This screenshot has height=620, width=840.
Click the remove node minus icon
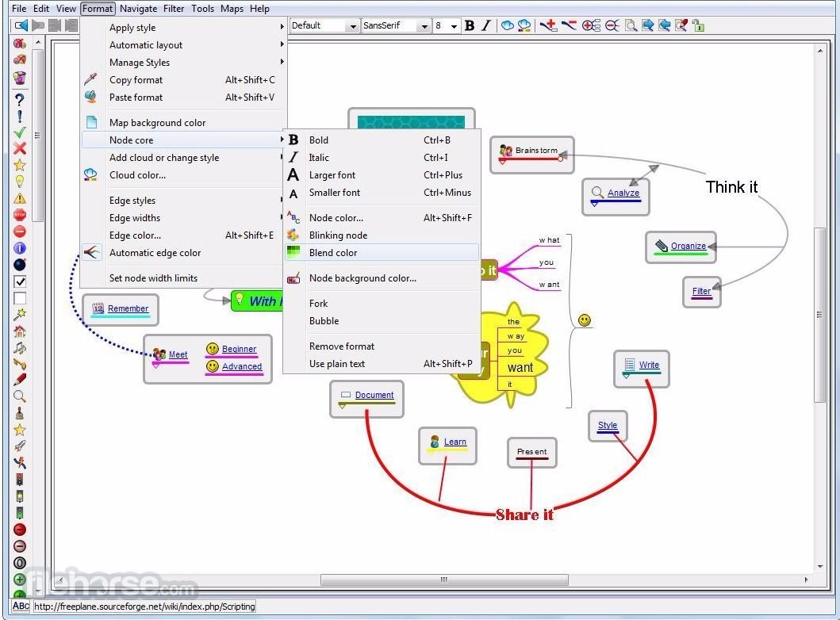coord(569,25)
